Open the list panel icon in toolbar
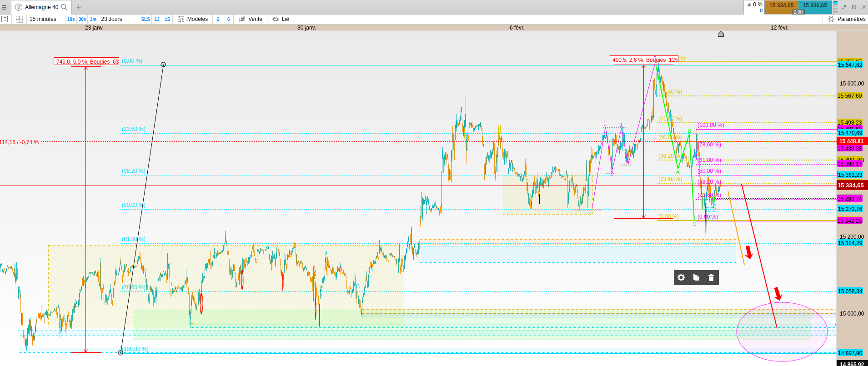868x366 pixels. [5, 19]
